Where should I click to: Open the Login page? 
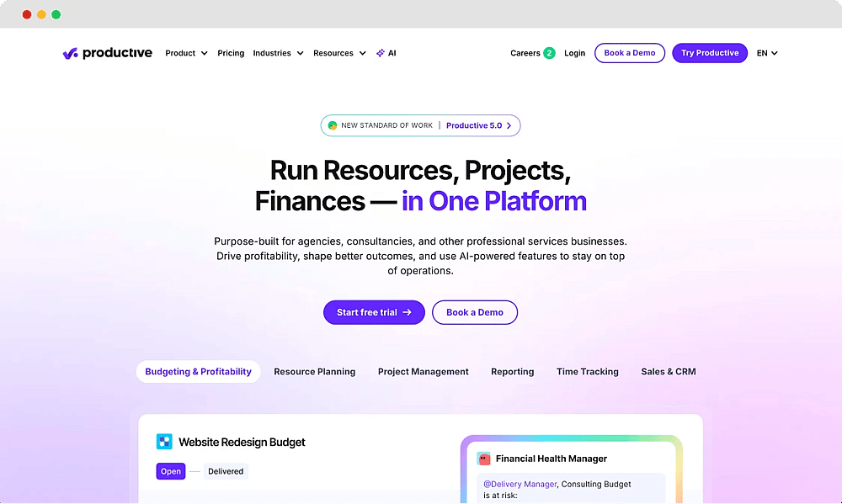click(x=574, y=53)
